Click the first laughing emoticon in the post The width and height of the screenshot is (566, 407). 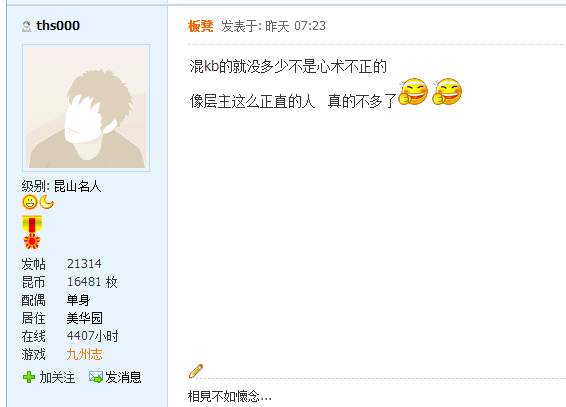coord(413,92)
